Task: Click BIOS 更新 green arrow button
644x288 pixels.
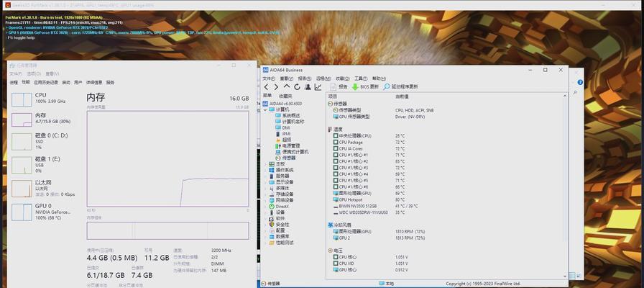Action: pyautogui.click(x=365, y=87)
